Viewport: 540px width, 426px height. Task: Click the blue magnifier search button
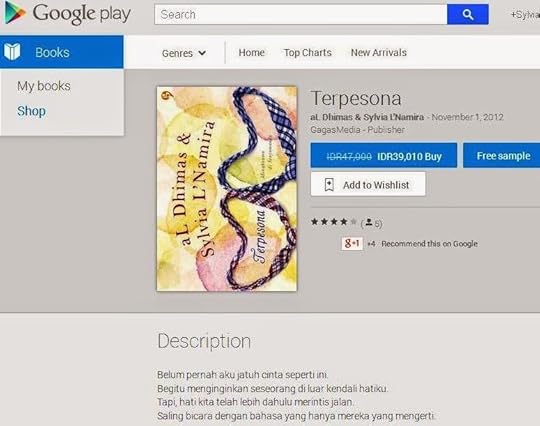[x=467, y=14]
